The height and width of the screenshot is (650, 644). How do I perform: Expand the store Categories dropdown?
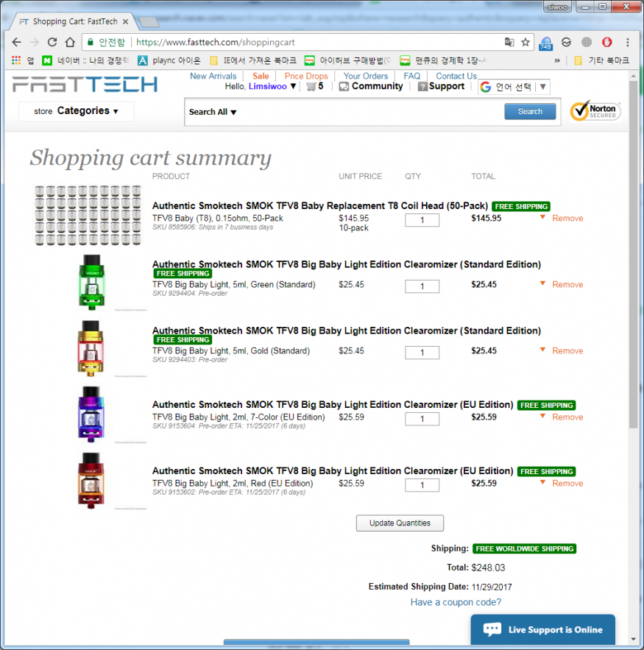(77, 111)
